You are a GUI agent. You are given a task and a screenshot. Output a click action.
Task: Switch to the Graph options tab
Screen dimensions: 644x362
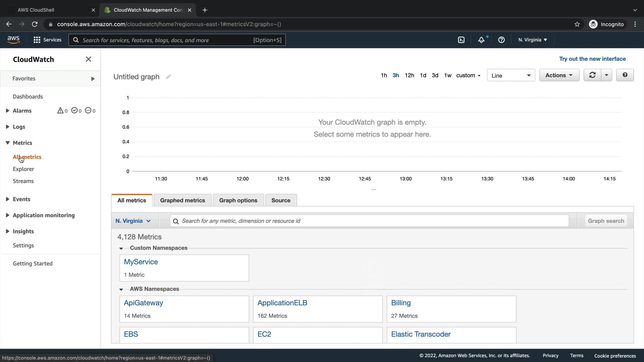coord(238,200)
